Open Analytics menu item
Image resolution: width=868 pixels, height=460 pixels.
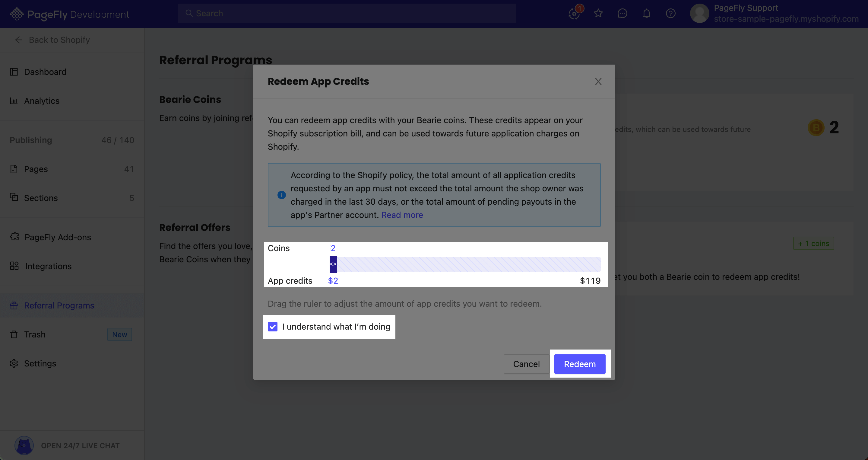[x=72, y=101]
